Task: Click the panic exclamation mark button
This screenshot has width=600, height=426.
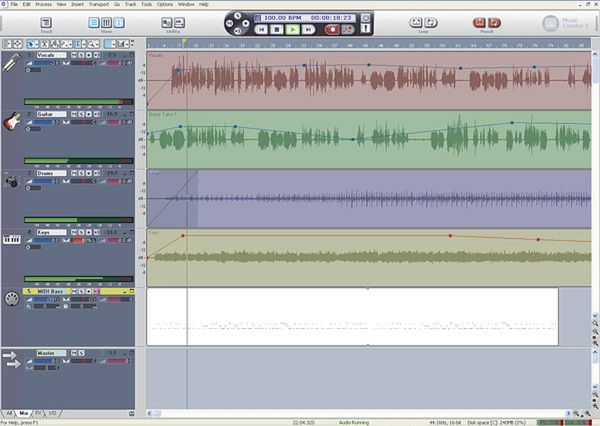Action: click(366, 28)
